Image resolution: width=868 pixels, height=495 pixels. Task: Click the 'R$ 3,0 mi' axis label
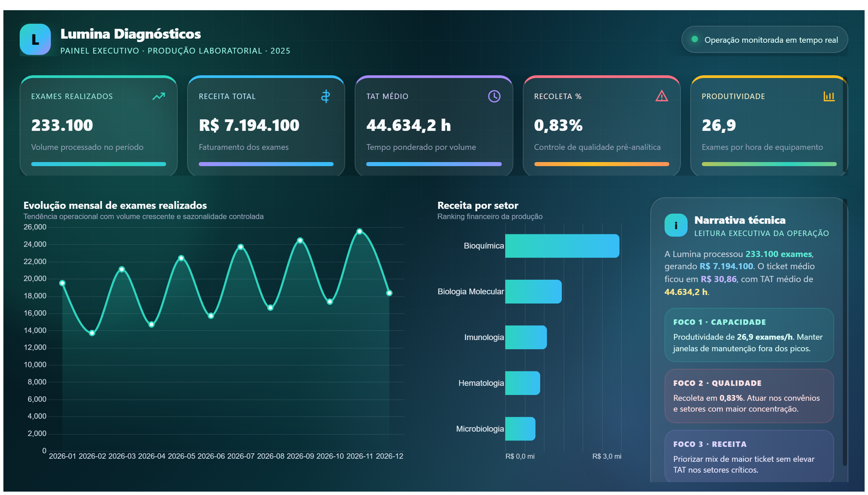point(607,456)
